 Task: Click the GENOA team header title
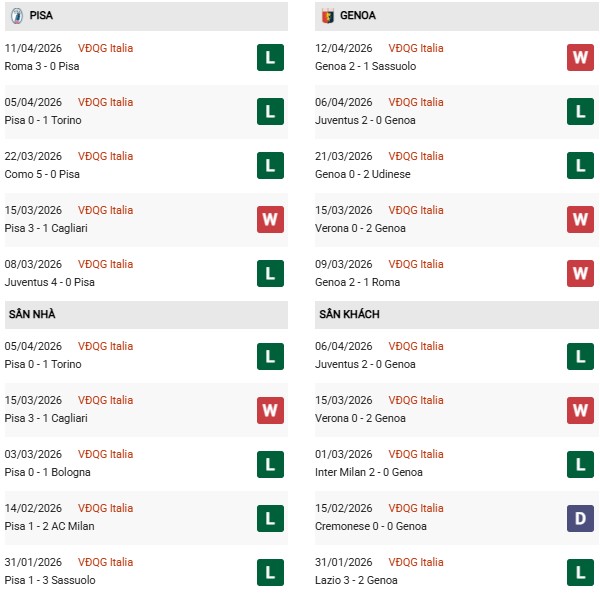(357, 16)
